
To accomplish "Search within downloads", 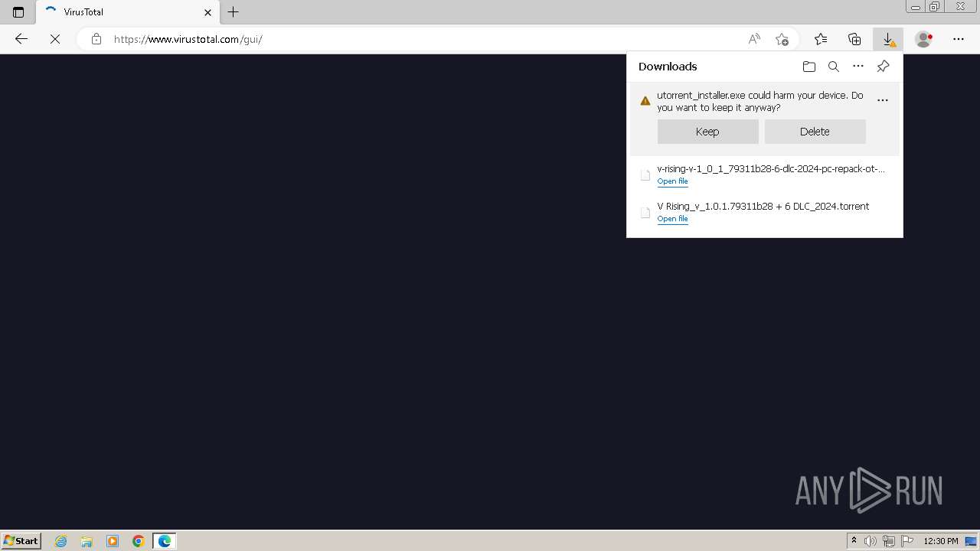I will tap(834, 67).
